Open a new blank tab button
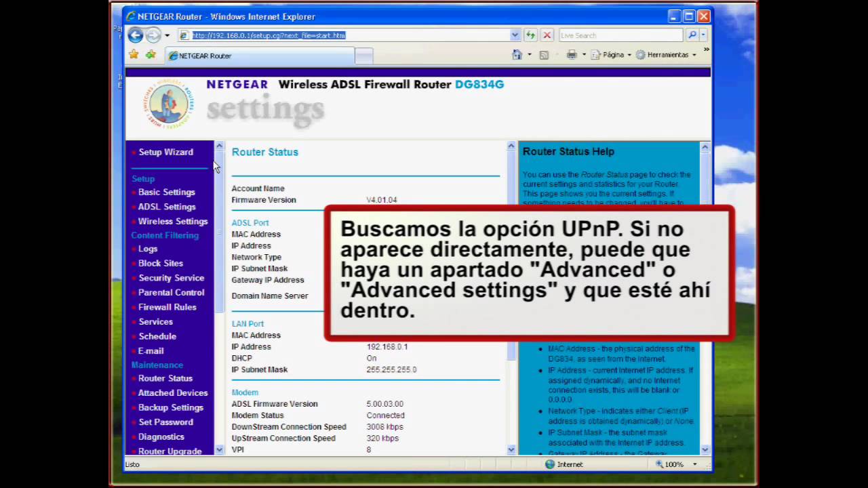868x488 pixels. 364,56
